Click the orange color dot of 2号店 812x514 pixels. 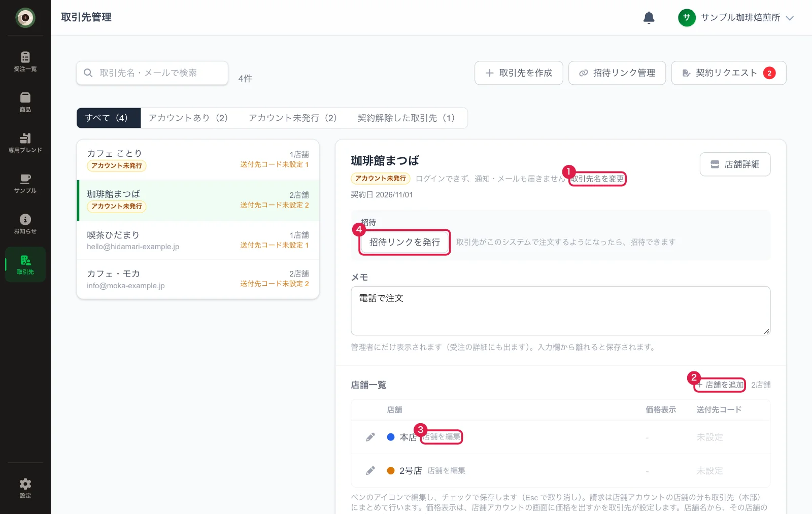point(391,470)
